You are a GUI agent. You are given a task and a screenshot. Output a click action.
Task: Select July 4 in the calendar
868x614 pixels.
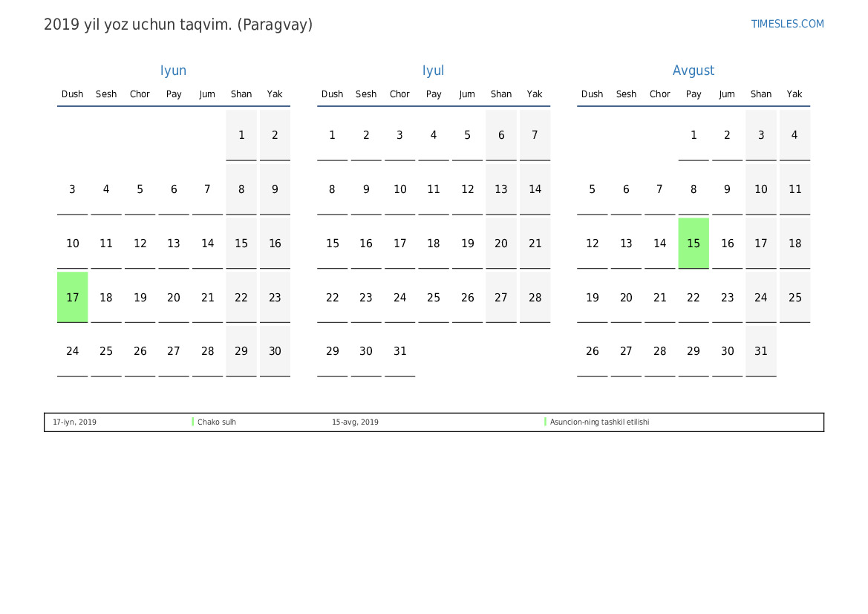pyautogui.click(x=434, y=135)
